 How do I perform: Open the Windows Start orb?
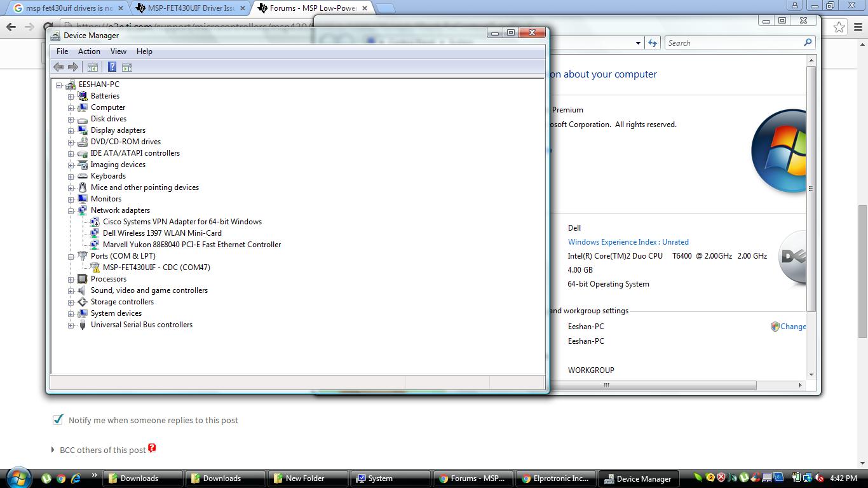18,478
